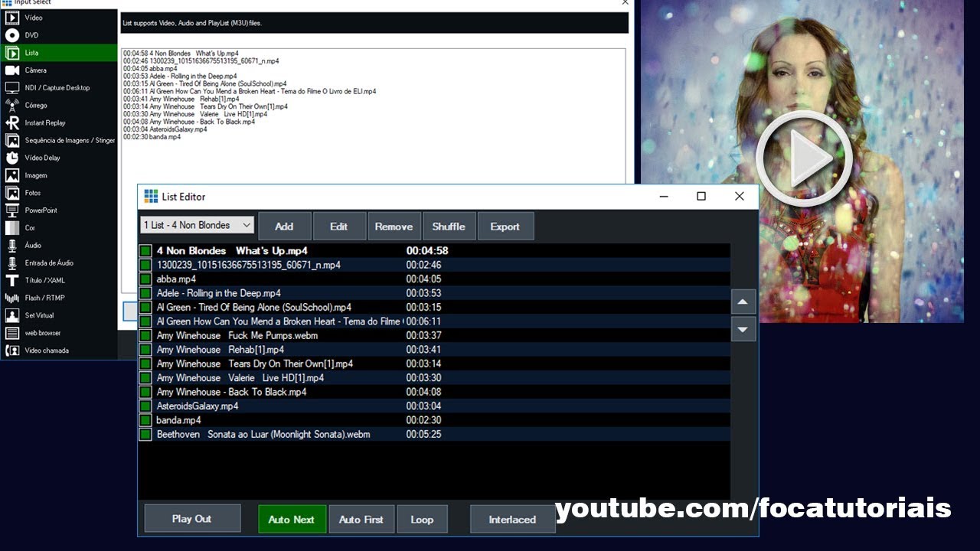Toggle the Interlaced option

coord(512,520)
